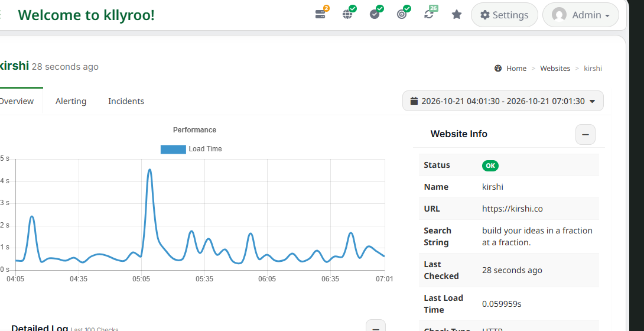
Task: Click the URL value https://kirshi.co
Action: [x=512, y=209]
